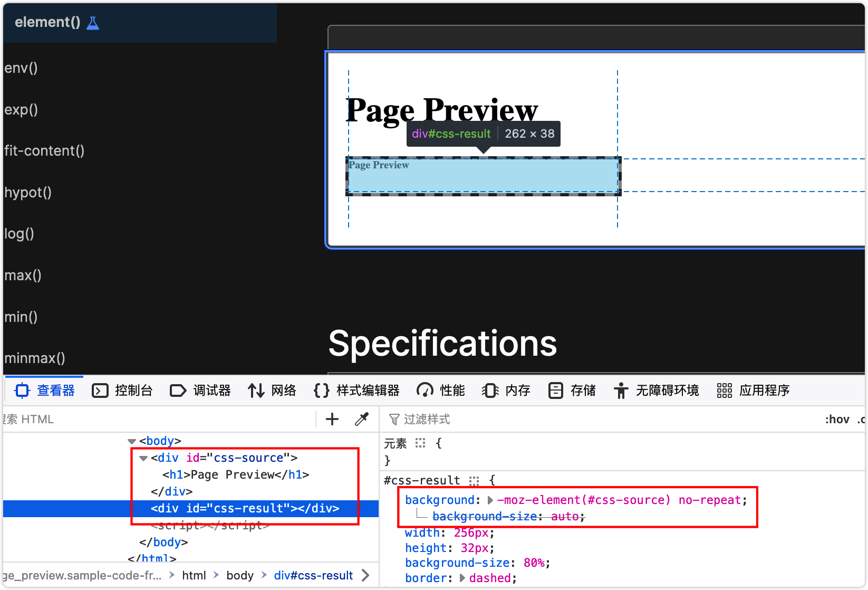
Task: Click the overridden background-size auto line
Action: (x=508, y=517)
